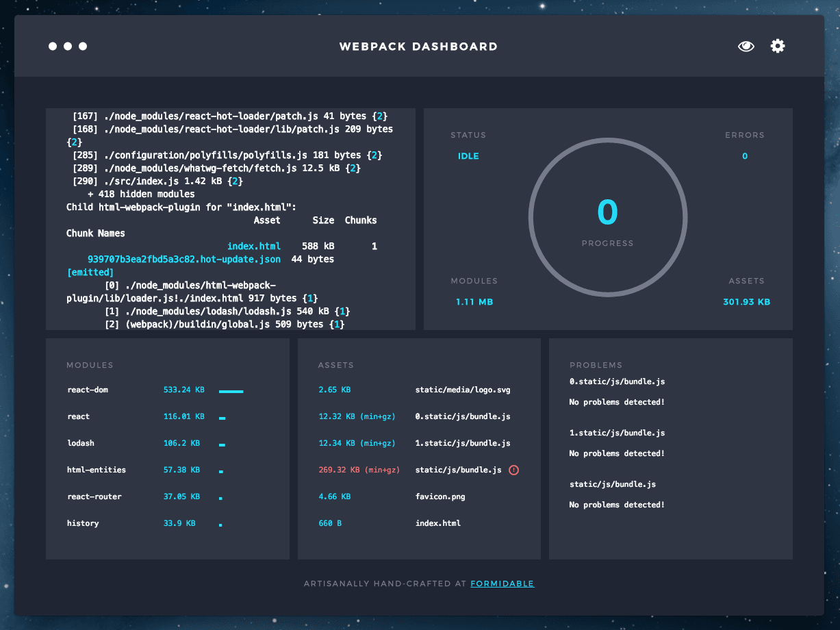
Task: Click the 533.24 KB module size
Action: click(183, 390)
